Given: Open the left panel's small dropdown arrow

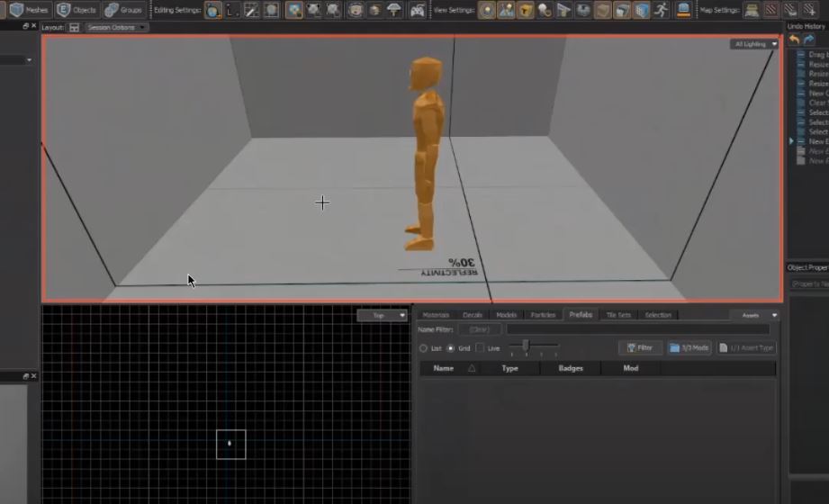Looking at the screenshot, I should (29, 60).
